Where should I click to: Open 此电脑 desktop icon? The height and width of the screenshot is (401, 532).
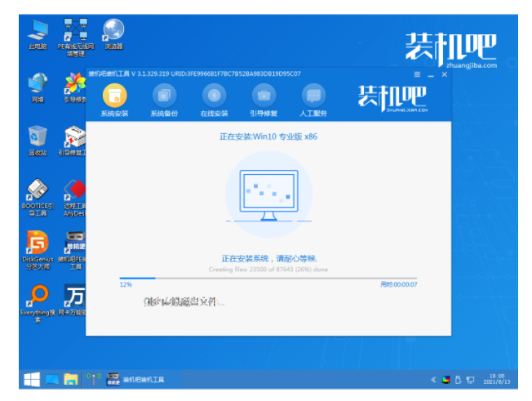click(38, 34)
